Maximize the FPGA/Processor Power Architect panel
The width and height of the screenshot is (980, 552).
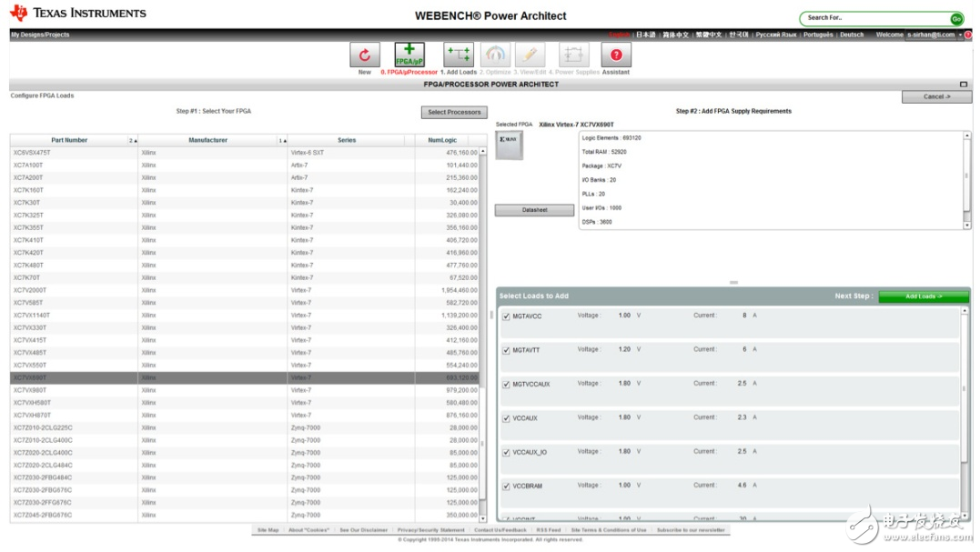[x=963, y=85]
